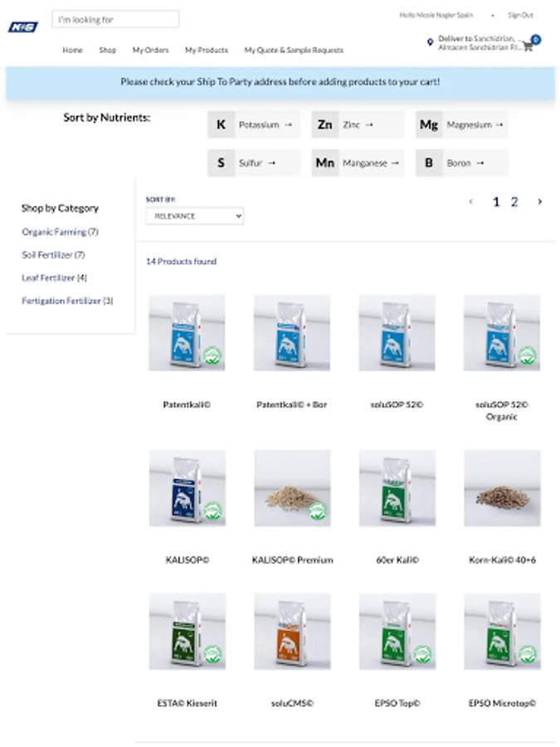Filter by Boron nutrient tile
560x747 pixels.
[x=462, y=163]
